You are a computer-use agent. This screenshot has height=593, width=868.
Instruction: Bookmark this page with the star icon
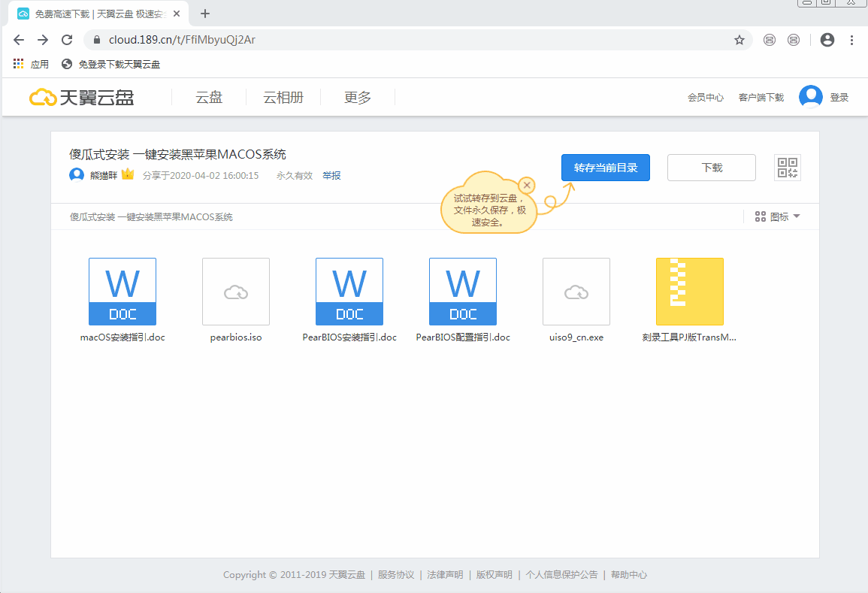coord(739,40)
